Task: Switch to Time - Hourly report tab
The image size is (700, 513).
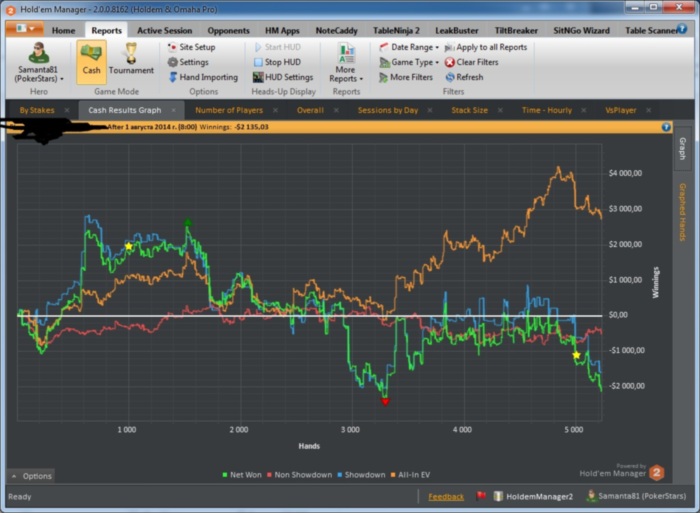Action: pyautogui.click(x=546, y=110)
